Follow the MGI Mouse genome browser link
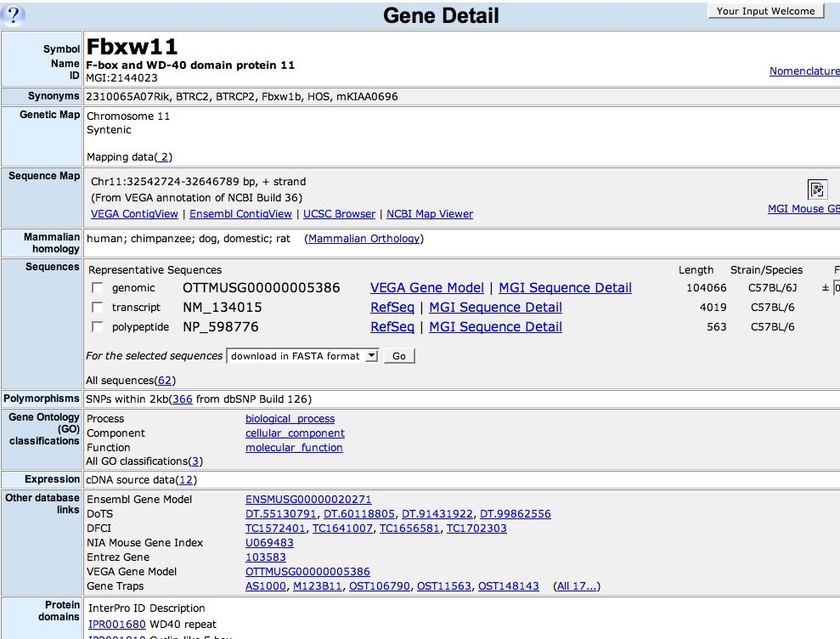Screen dimensions: 840x639 pos(803,208)
